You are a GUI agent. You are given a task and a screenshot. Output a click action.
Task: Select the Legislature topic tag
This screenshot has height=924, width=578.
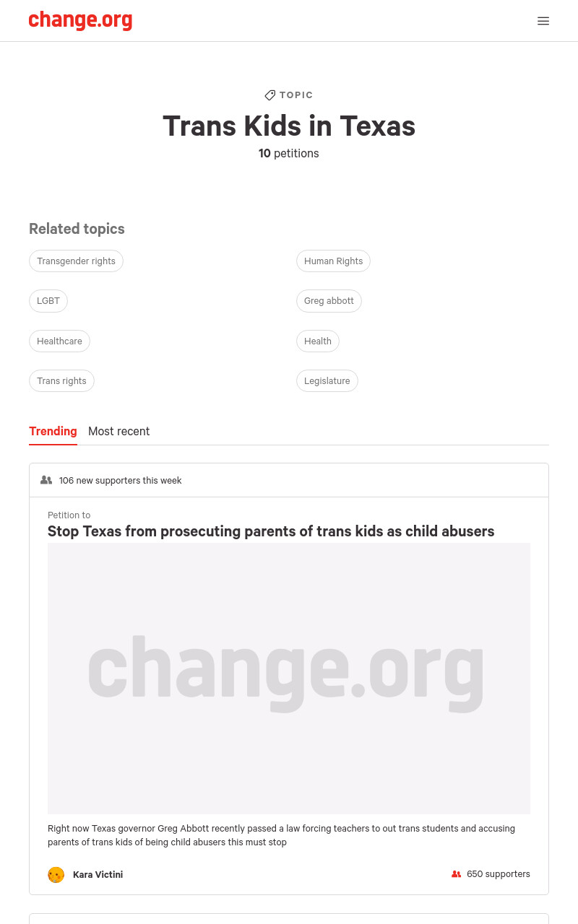point(327,380)
